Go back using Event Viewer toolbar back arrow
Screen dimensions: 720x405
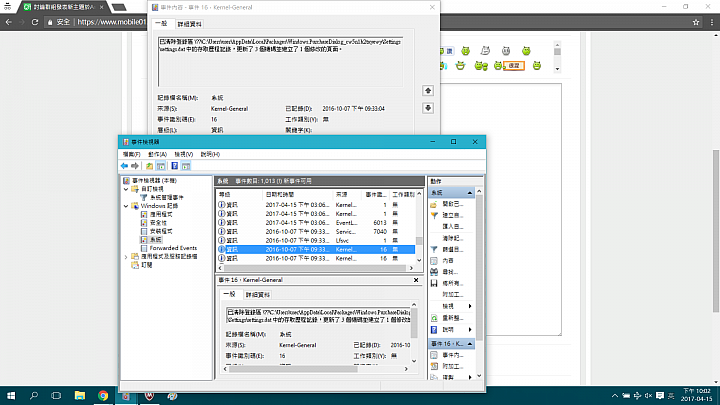124,166
